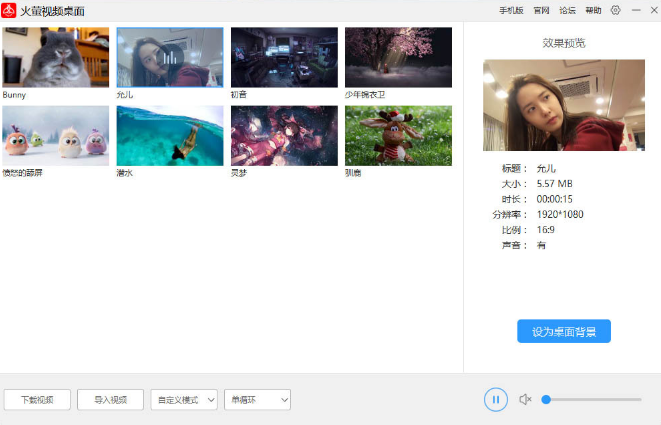
Task: Select the reindeer plush video thumbnail
Action: coord(398,135)
